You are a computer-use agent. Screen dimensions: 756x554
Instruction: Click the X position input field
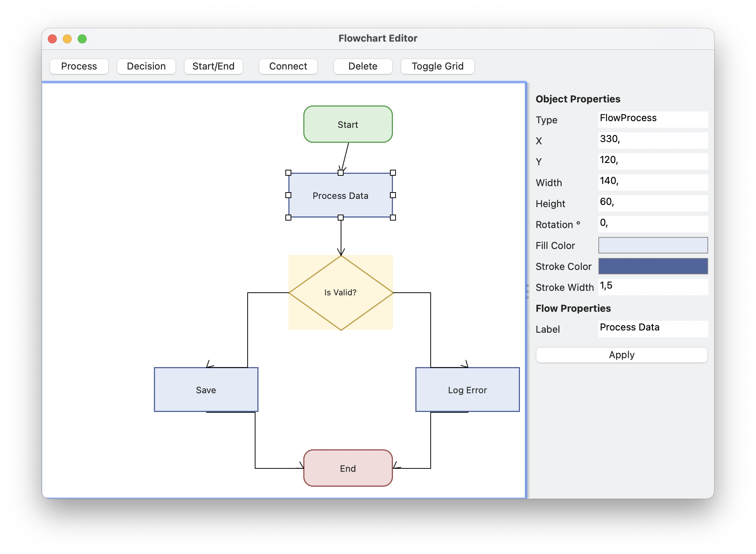653,140
